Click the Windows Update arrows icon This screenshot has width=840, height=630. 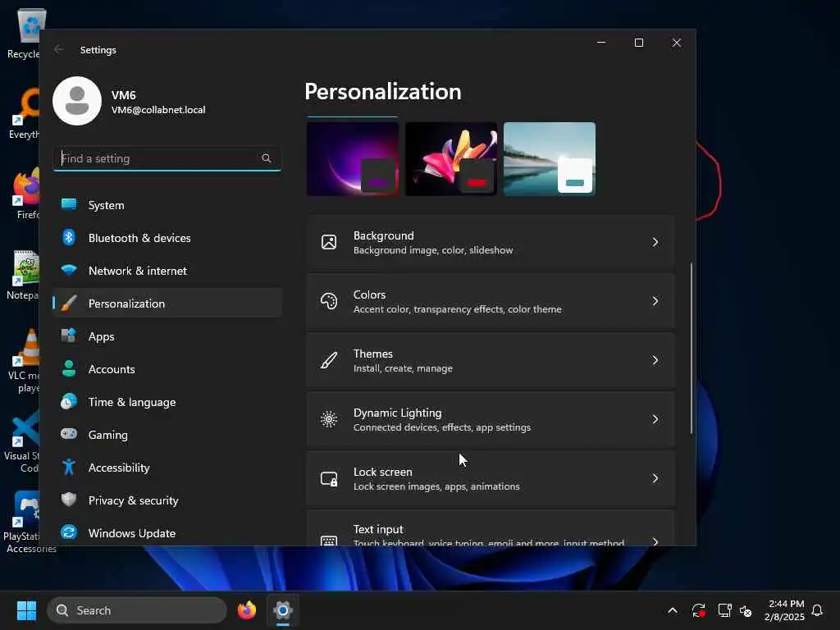tap(69, 532)
